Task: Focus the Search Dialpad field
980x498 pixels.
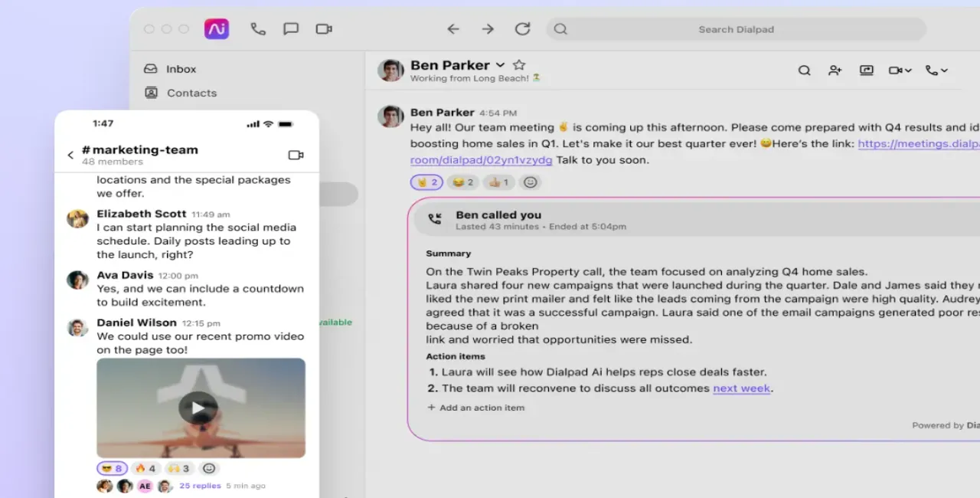Action: 736,29
